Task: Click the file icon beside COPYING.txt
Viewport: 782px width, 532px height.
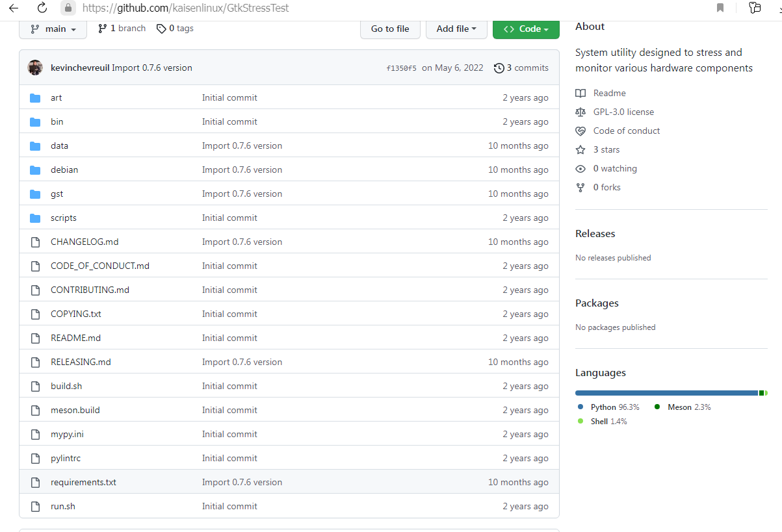Action: (x=36, y=314)
